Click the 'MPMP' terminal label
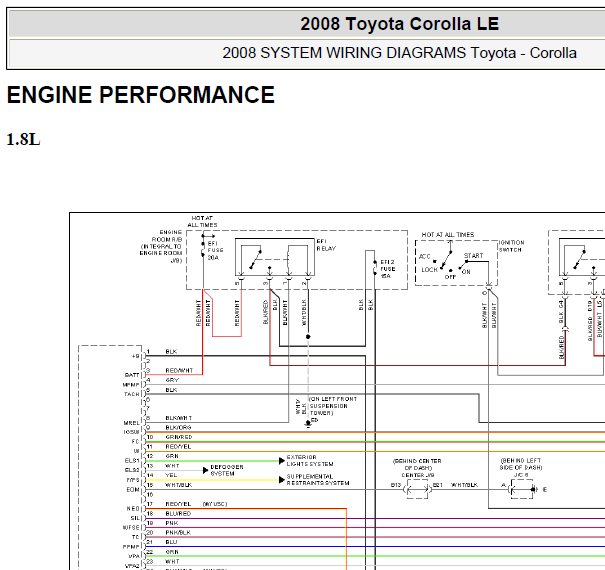 pos(131,385)
